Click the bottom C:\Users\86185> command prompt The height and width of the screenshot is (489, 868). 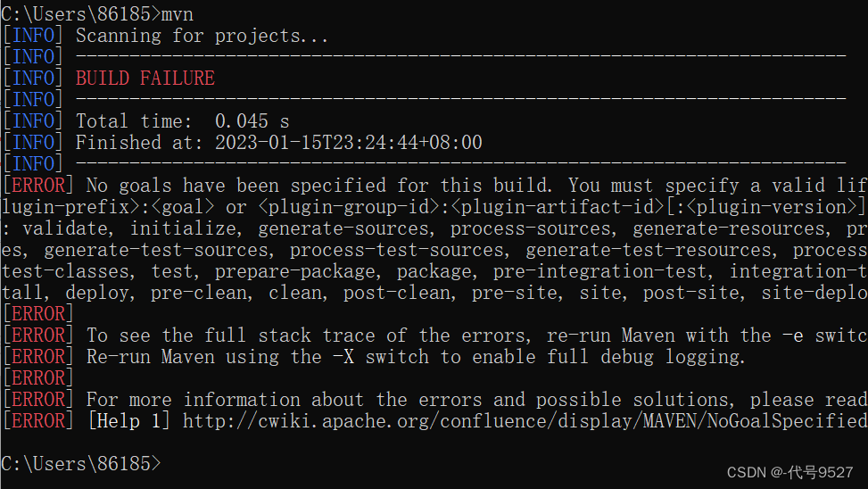coord(81,464)
